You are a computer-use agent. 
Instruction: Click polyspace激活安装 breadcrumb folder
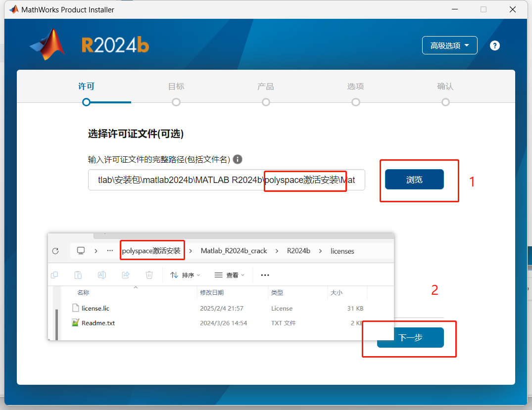(x=151, y=251)
